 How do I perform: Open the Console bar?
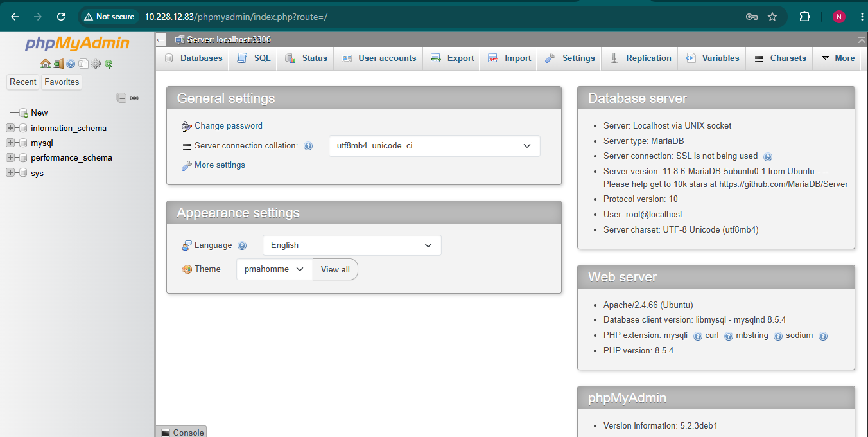tap(182, 432)
